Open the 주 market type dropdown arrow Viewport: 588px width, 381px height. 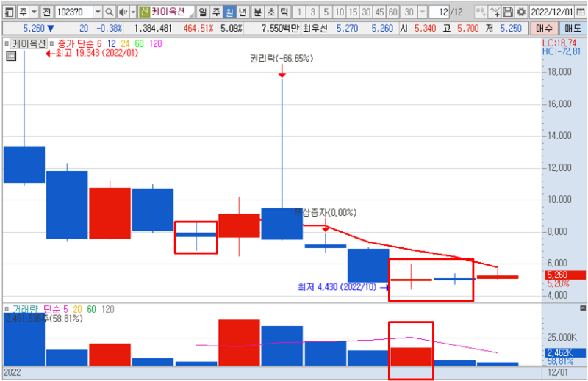[34, 12]
